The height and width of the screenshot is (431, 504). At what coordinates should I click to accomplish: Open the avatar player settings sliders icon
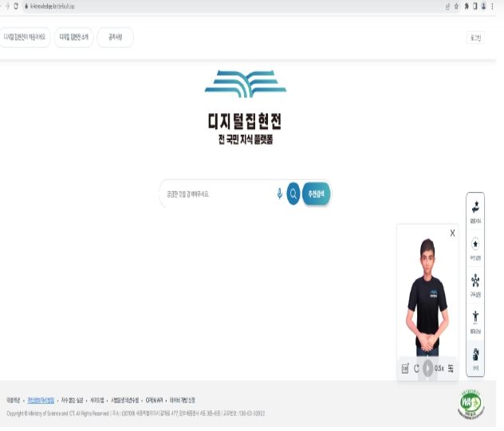(x=451, y=368)
